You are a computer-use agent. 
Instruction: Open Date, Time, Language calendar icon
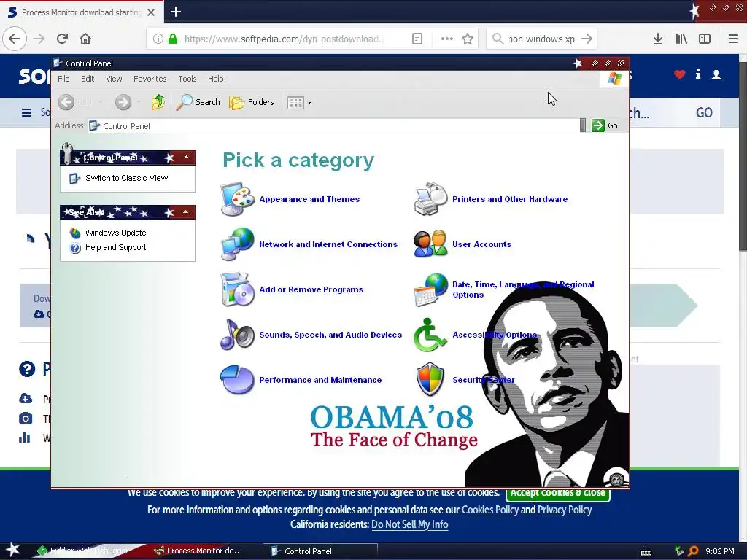tap(430, 289)
